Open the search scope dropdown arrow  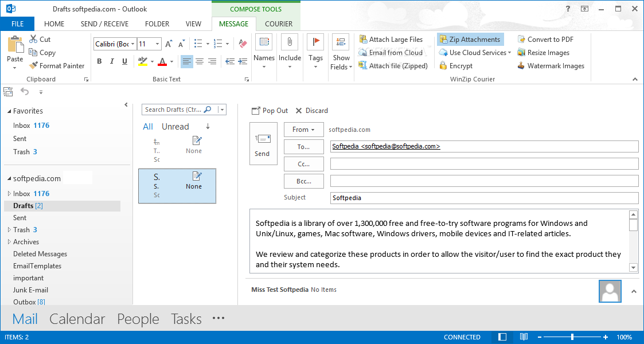tap(222, 110)
